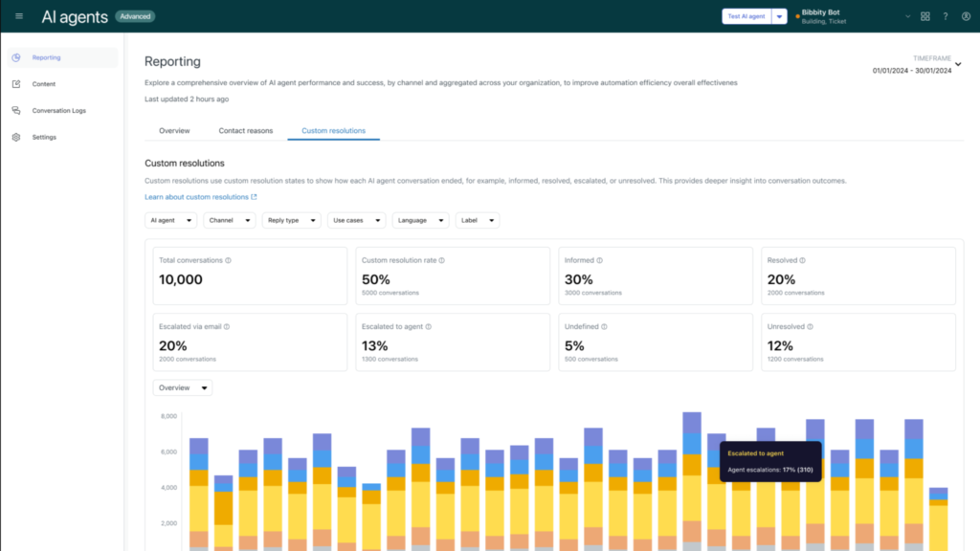The height and width of the screenshot is (551, 980).
Task: Click the Conversation Logs sidebar icon
Action: click(x=16, y=111)
